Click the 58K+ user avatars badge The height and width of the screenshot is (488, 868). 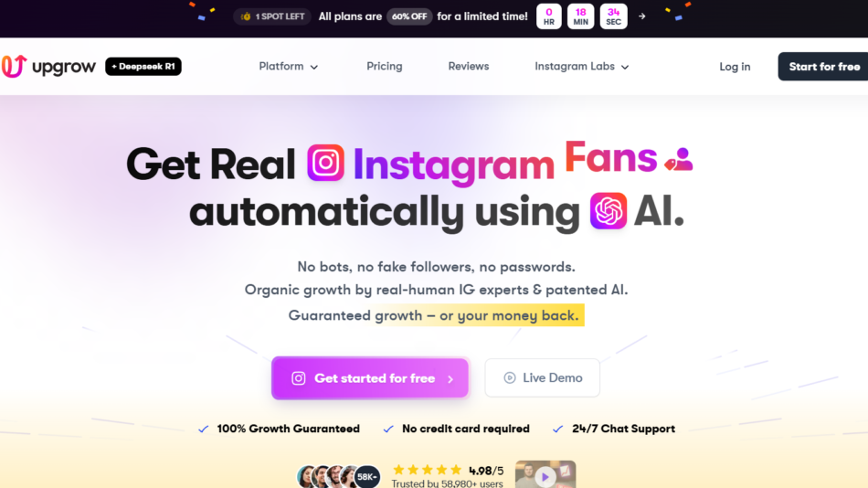point(367,476)
